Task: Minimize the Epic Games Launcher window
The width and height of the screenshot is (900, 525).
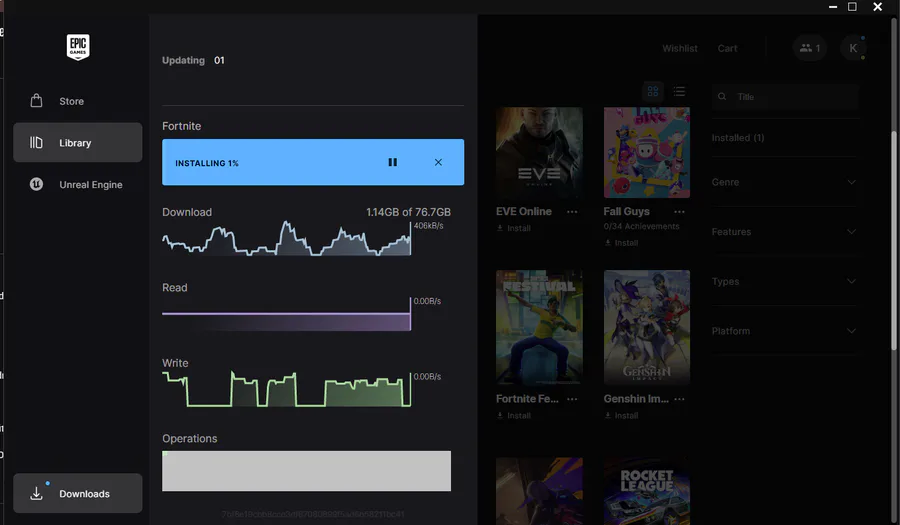Action: [833, 7]
